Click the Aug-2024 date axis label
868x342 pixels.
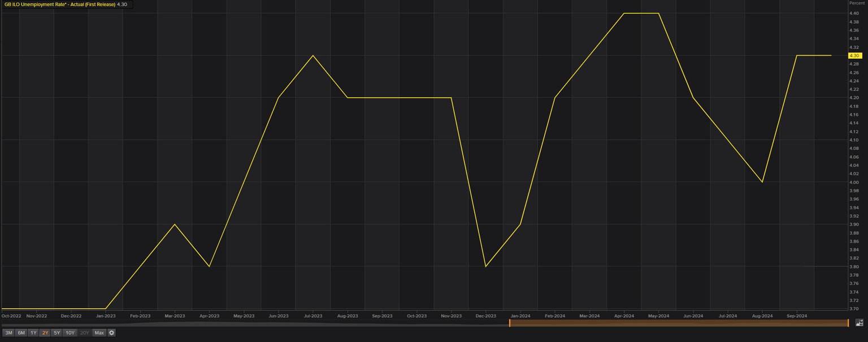(x=762, y=316)
